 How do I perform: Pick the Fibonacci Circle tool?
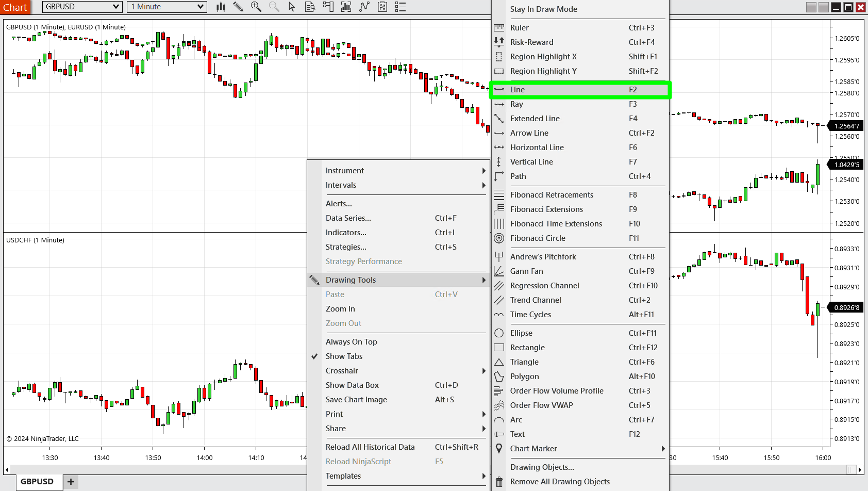click(538, 238)
